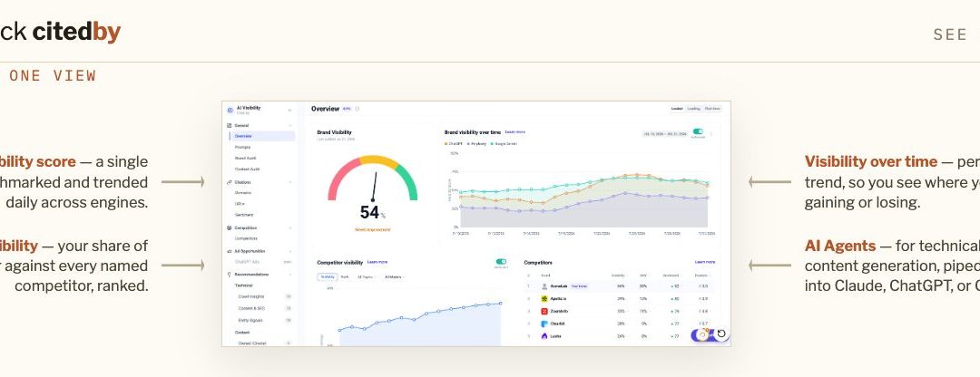This screenshot has width=980, height=377.
Task: Click Learn more beside Brand visibility over time
Action: pos(515,131)
